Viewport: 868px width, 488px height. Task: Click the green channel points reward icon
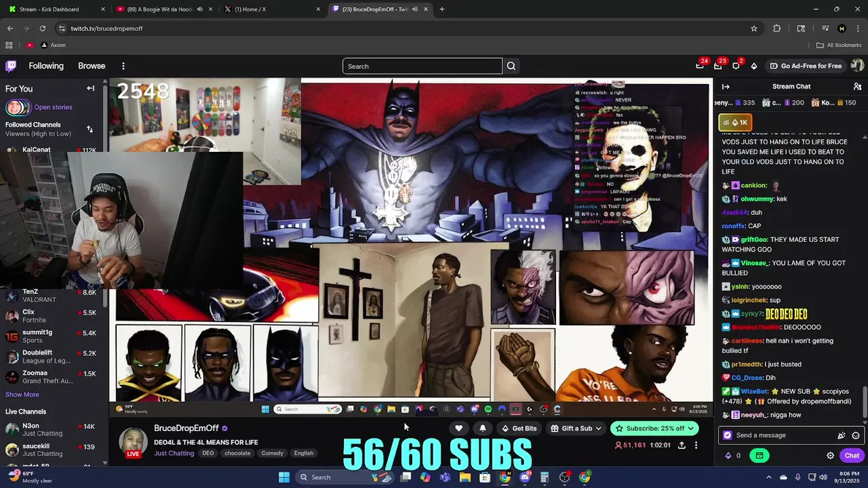click(759, 455)
